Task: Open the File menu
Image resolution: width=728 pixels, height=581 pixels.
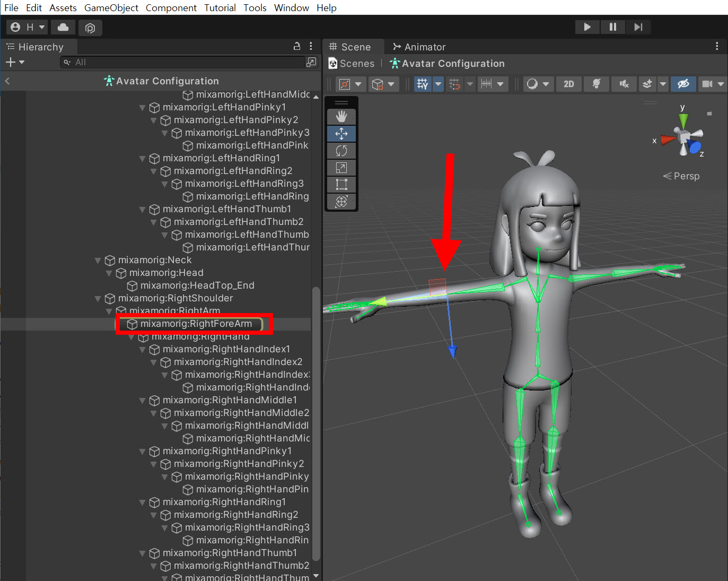Action: 11,7
